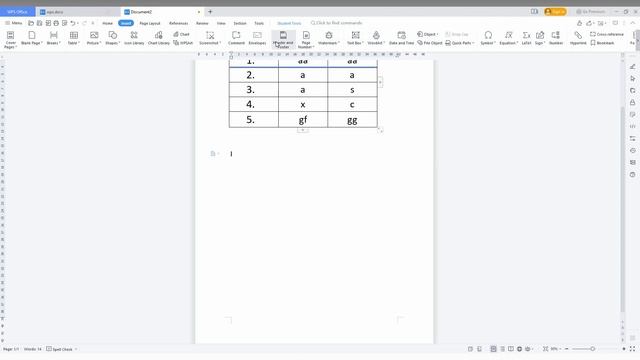The width and height of the screenshot is (640, 360).
Task: Switch to the Tools tab
Action: (x=259, y=23)
